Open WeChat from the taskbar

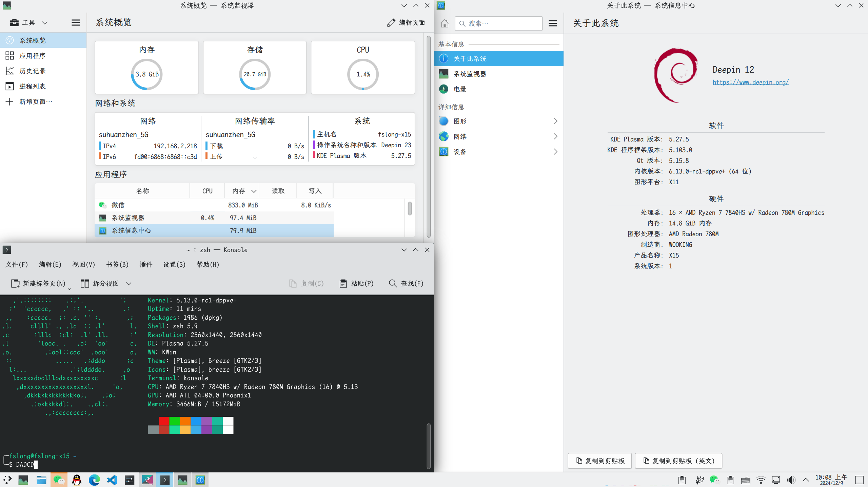click(59, 480)
